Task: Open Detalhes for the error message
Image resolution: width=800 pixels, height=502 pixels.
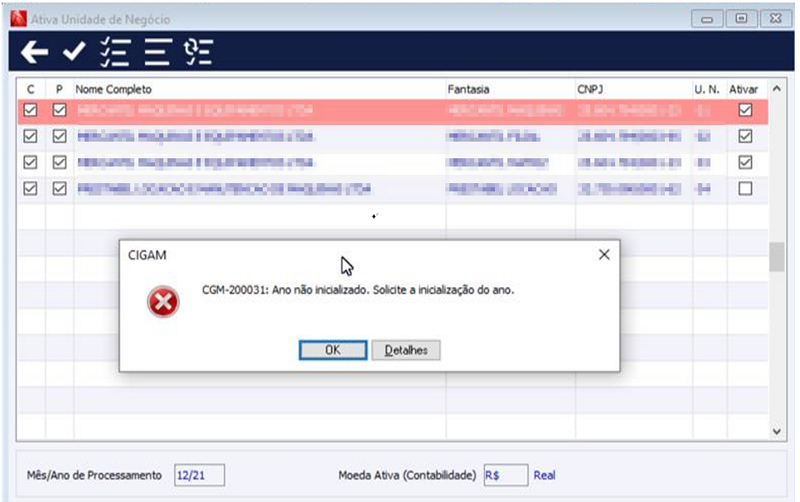Action: click(x=406, y=350)
